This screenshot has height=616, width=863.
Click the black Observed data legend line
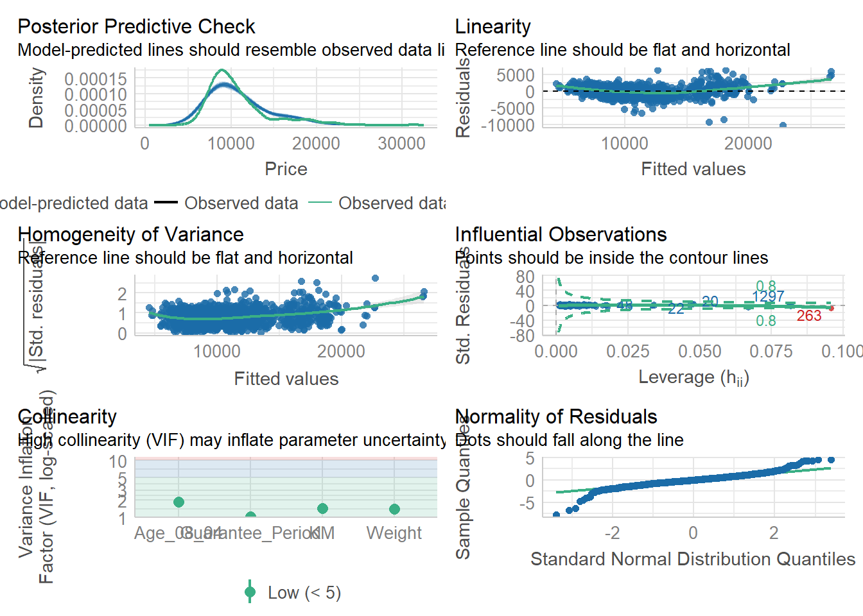tap(166, 203)
